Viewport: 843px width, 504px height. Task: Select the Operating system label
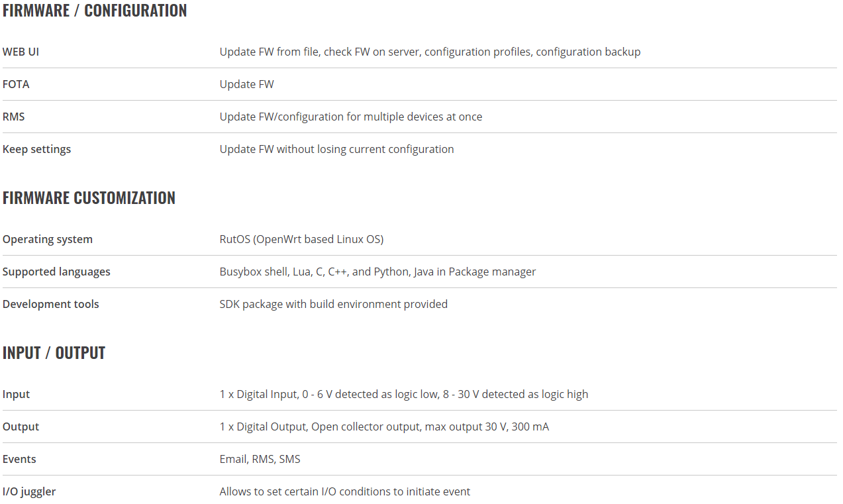click(48, 239)
